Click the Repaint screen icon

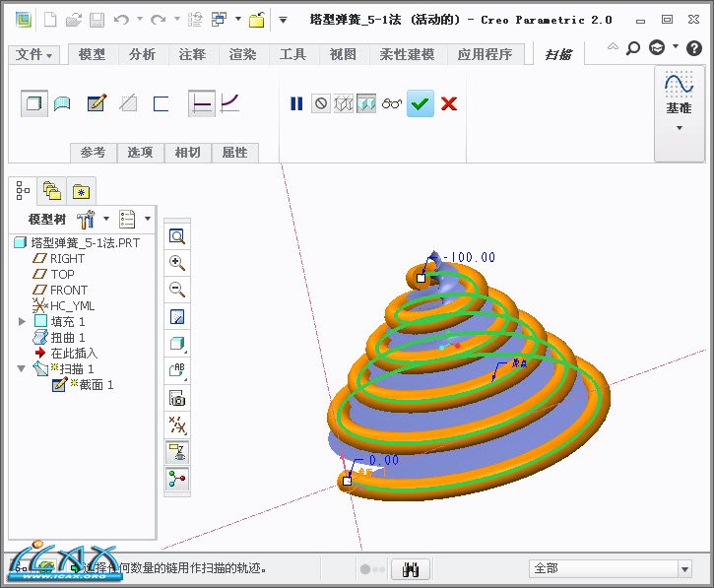[176, 316]
